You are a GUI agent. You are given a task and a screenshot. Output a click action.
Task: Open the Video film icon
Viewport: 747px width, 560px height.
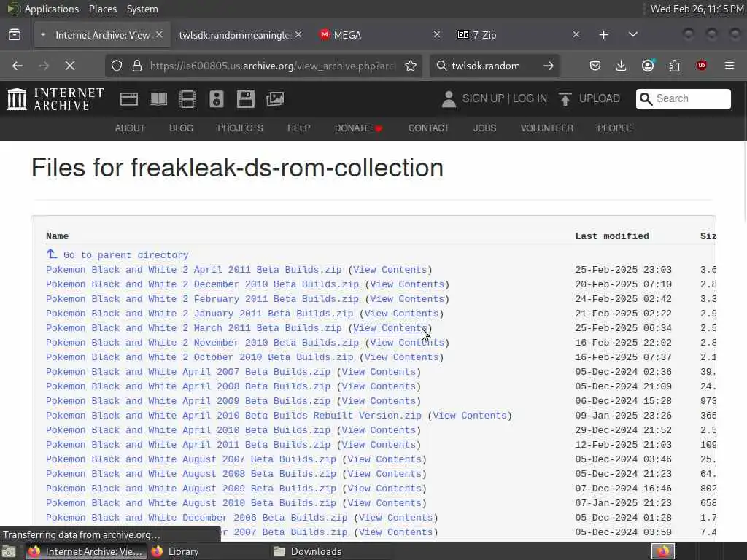[187, 99]
